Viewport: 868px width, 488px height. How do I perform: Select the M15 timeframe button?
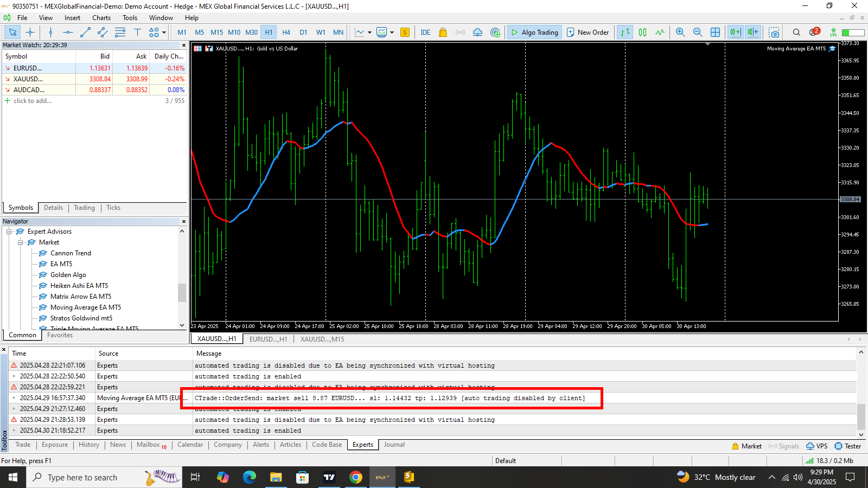tap(216, 33)
